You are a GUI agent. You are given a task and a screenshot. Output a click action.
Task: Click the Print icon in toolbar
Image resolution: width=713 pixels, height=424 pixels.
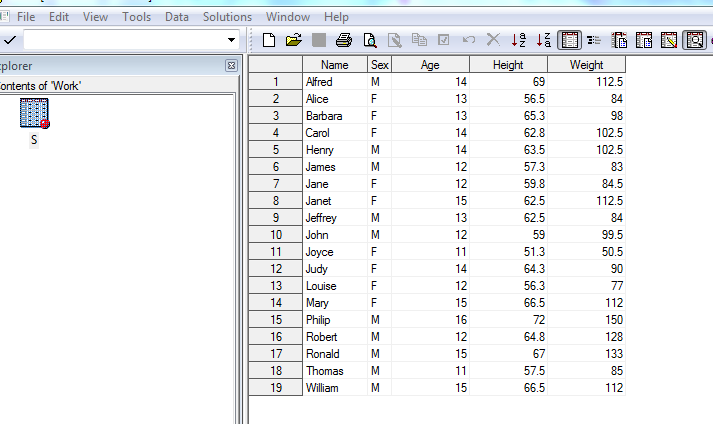pyautogui.click(x=344, y=40)
